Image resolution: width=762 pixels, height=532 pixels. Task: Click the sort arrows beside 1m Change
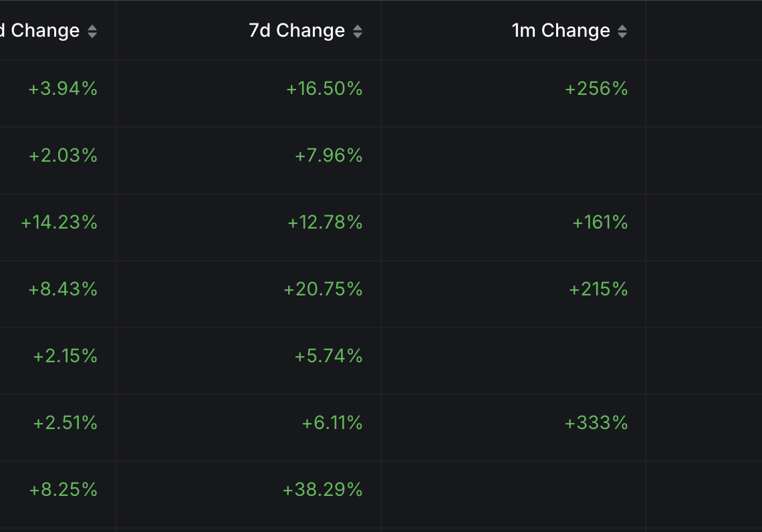click(x=622, y=31)
